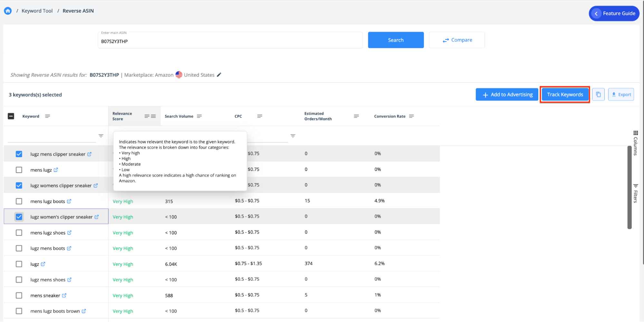
Task: Open CPC column menu icon
Action: click(x=260, y=116)
